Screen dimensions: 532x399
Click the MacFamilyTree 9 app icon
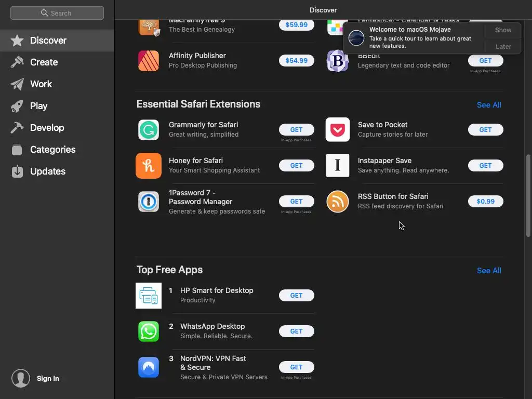point(149,27)
